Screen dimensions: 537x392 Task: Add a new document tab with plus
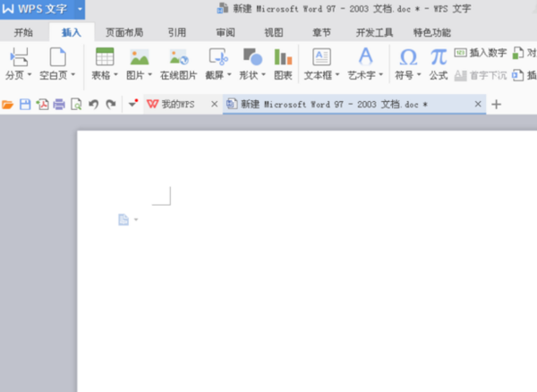pos(496,104)
